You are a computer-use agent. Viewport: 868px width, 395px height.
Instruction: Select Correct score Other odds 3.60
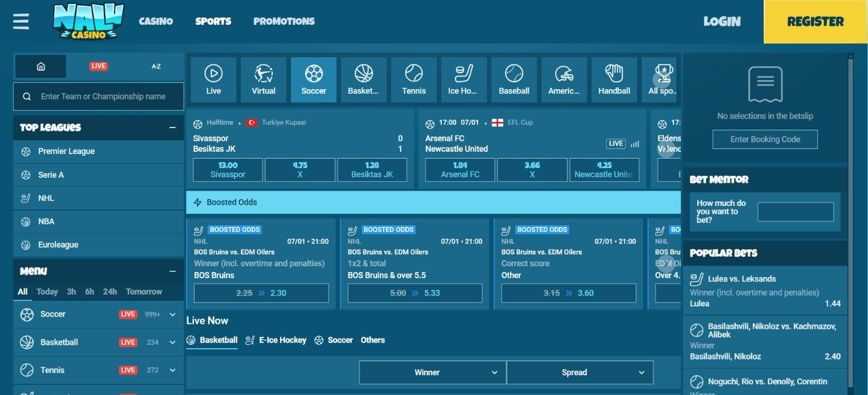coord(569,293)
